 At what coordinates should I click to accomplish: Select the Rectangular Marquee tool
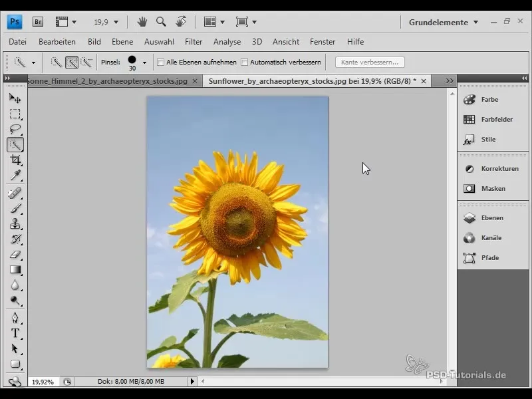point(15,114)
